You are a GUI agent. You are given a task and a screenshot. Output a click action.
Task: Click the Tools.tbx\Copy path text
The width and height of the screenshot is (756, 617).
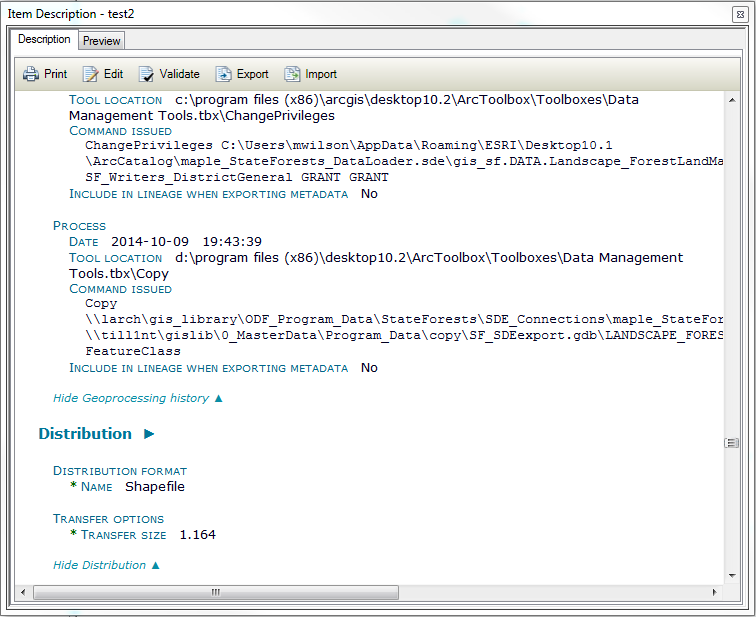[x=119, y=273]
